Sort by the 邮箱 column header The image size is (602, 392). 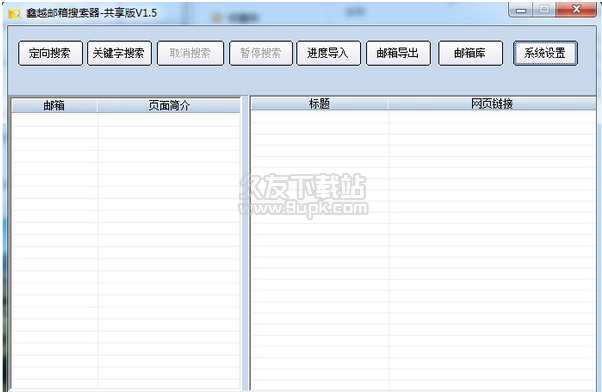click(x=54, y=105)
